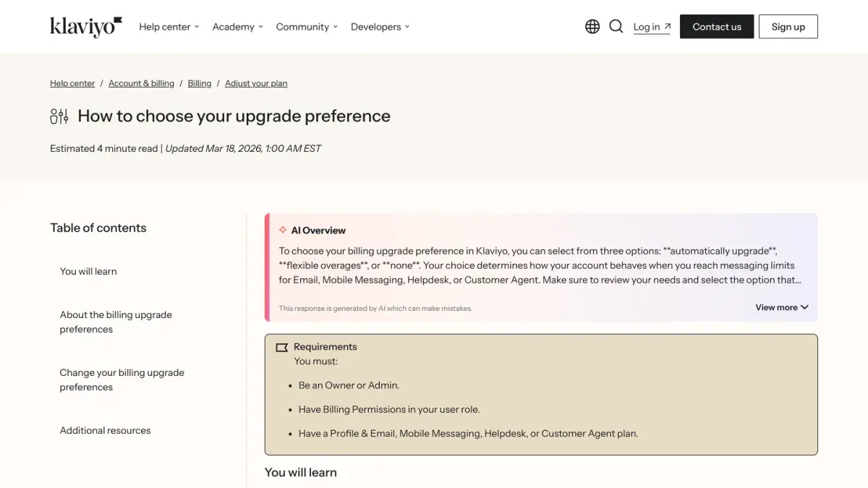Click 'This response is generated by AI' disclaimer
The height and width of the screenshot is (488, 868).
coord(375,308)
